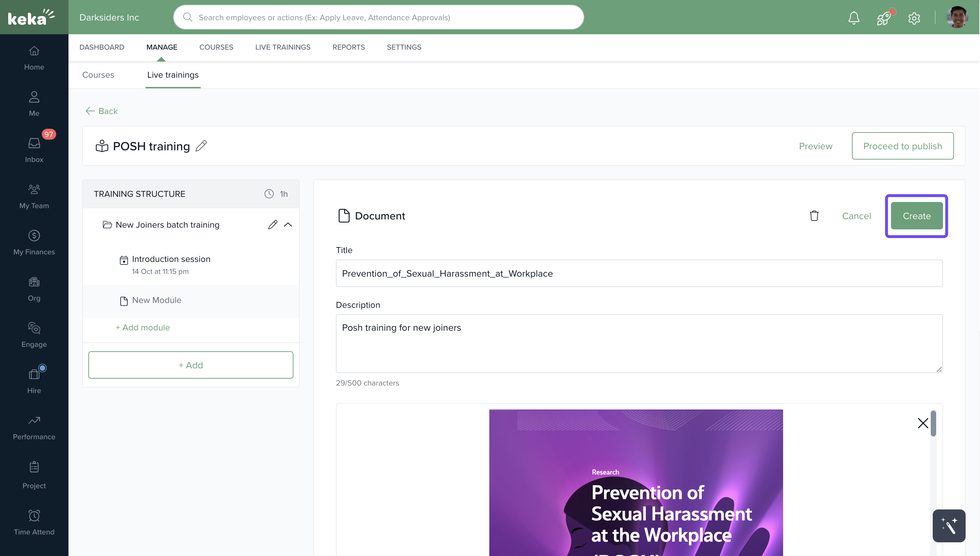Open the notifications bell
Image resolution: width=980 pixels, height=556 pixels.
click(854, 17)
